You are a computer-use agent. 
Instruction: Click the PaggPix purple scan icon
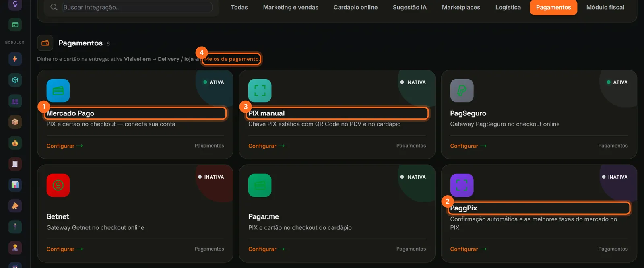pyautogui.click(x=462, y=185)
